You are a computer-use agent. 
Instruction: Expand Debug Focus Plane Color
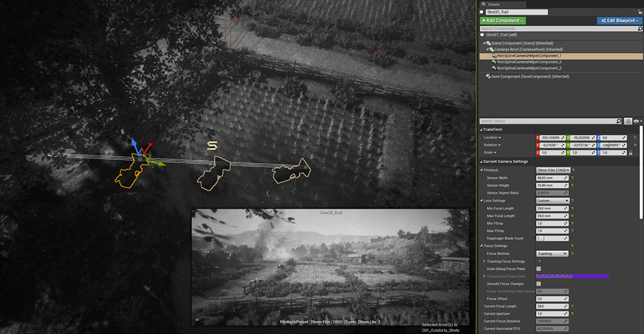[x=484, y=277]
